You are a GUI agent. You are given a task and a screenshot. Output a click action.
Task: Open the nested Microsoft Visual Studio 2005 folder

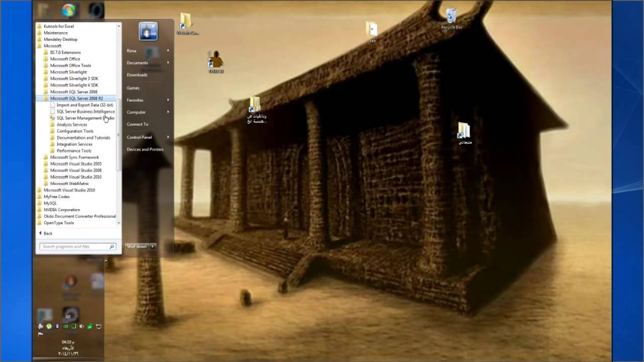coord(72,164)
